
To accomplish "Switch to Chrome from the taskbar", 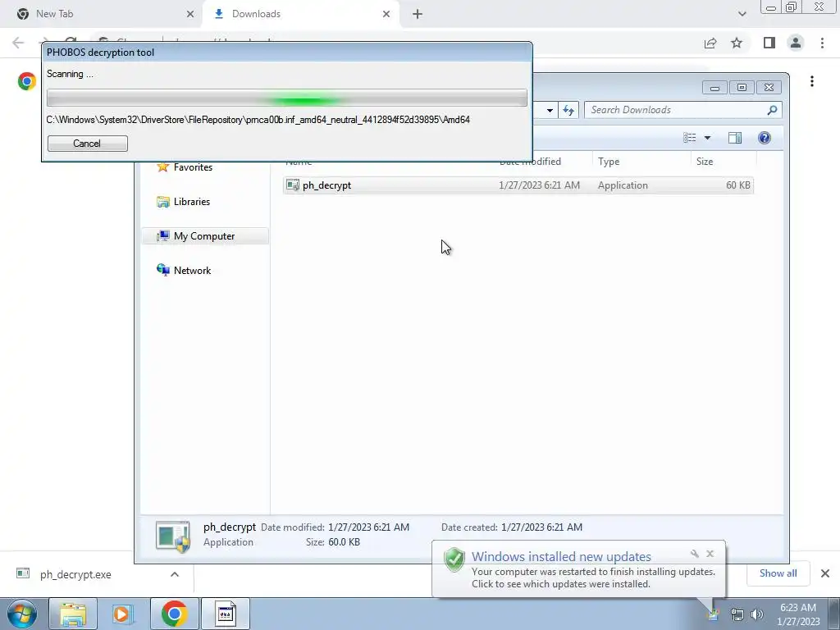I will pyautogui.click(x=174, y=614).
